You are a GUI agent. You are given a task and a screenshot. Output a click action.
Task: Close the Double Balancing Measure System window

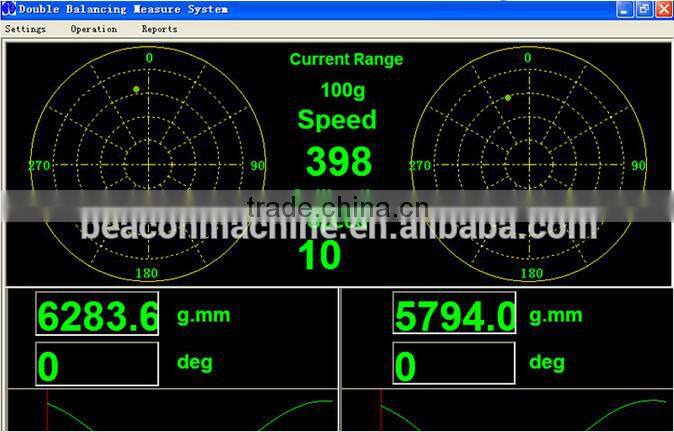coord(662,9)
